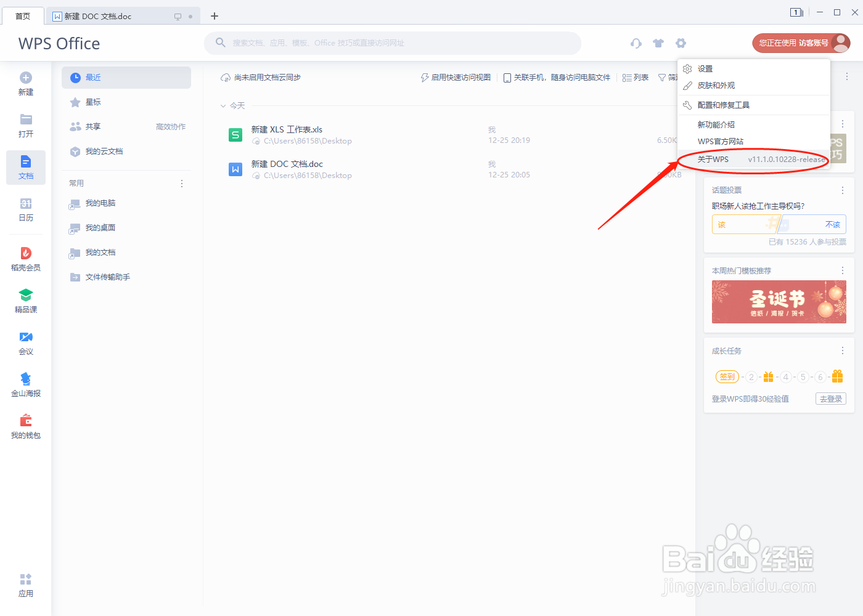Open the 应用 apps grid icon
The width and height of the screenshot is (863, 616).
(x=26, y=579)
